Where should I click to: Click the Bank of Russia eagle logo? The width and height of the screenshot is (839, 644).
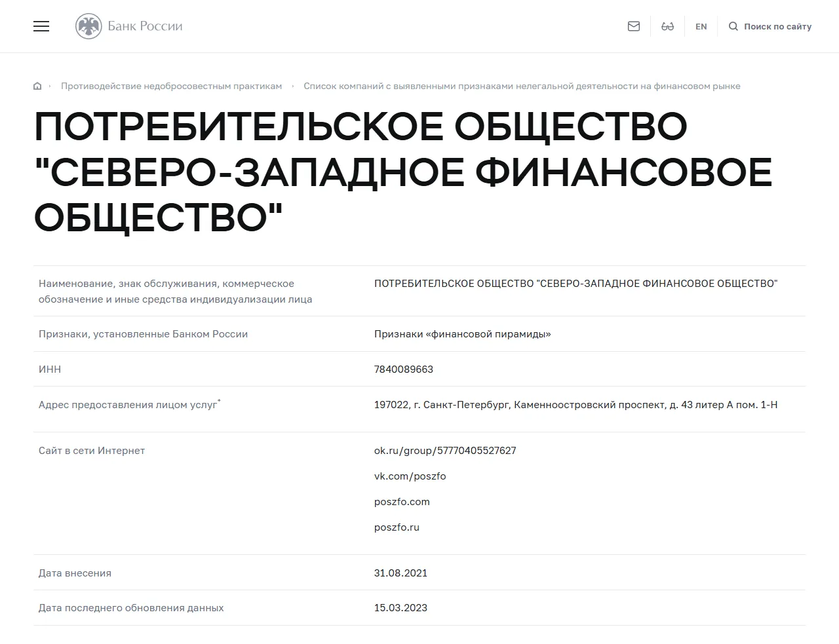(88, 26)
